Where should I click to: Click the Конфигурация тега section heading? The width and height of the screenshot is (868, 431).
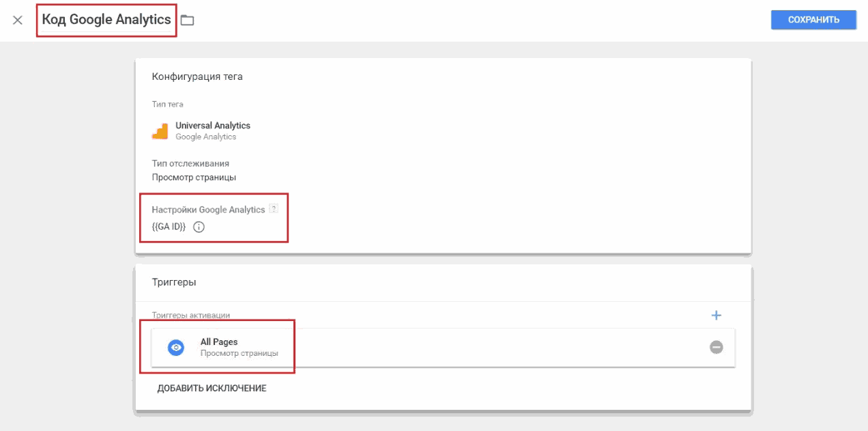[197, 77]
